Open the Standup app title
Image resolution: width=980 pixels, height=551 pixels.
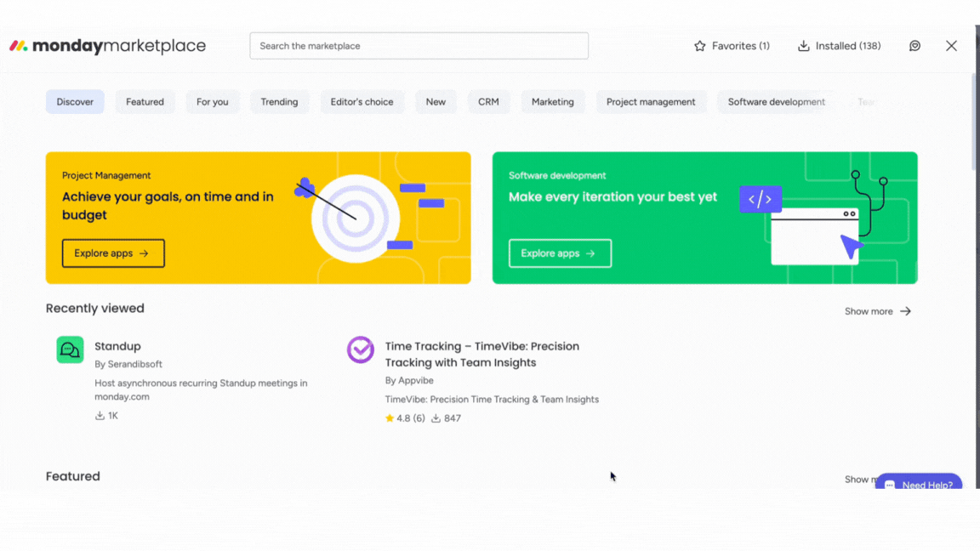[117, 346]
